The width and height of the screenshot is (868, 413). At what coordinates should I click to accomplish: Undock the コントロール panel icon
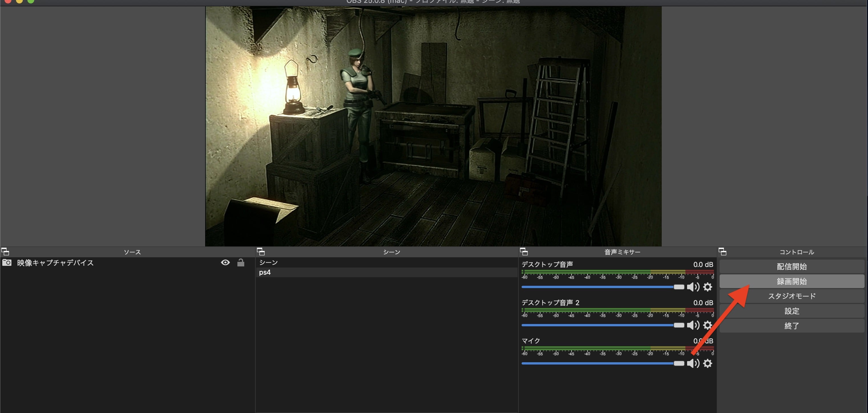point(722,252)
